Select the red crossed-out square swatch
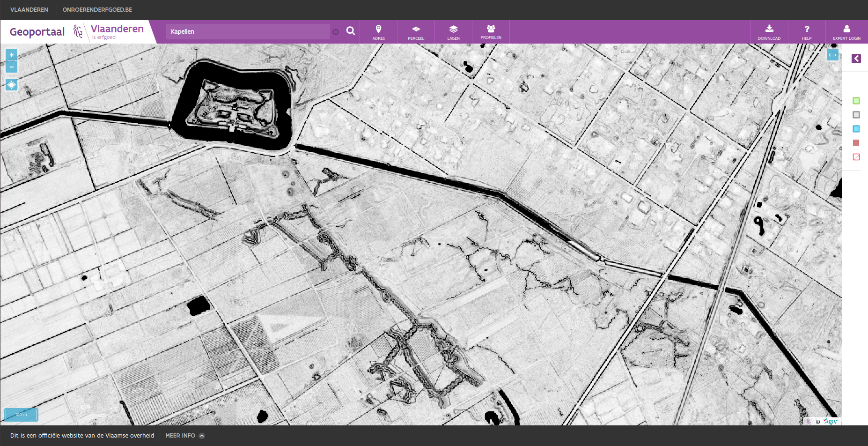The width and height of the screenshot is (868, 446). (856, 157)
